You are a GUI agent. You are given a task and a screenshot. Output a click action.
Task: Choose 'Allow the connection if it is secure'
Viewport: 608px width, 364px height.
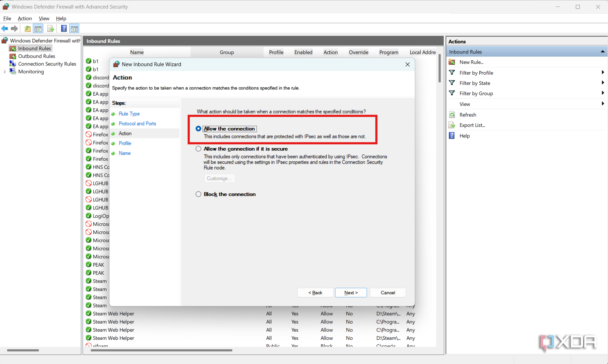pos(198,149)
